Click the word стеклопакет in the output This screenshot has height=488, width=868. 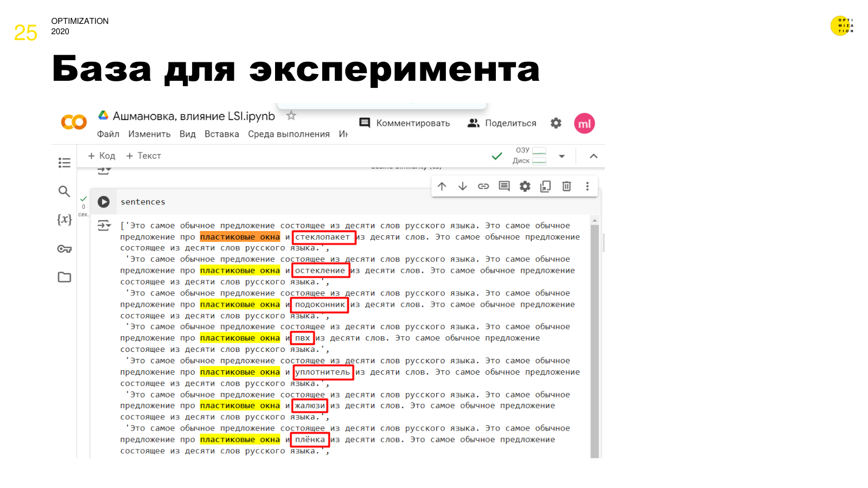pyautogui.click(x=323, y=237)
